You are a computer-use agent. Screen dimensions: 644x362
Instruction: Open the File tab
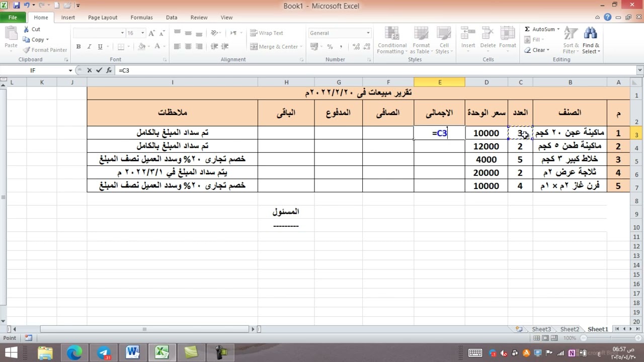point(13,17)
